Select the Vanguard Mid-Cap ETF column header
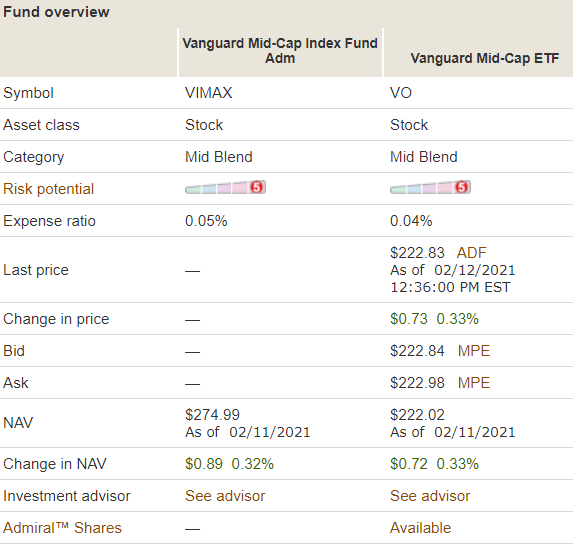Screen dimensions: 573x549 485,58
